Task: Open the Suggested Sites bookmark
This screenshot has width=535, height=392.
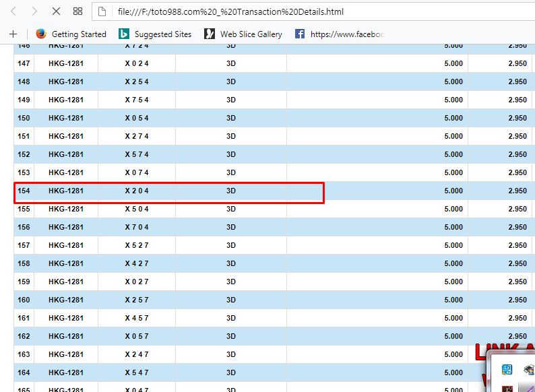Action: tap(162, 34)
